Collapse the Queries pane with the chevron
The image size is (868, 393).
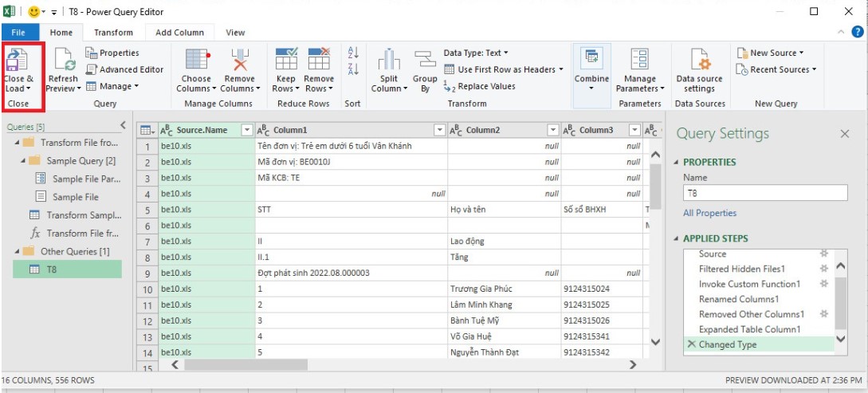click(123, 126)
